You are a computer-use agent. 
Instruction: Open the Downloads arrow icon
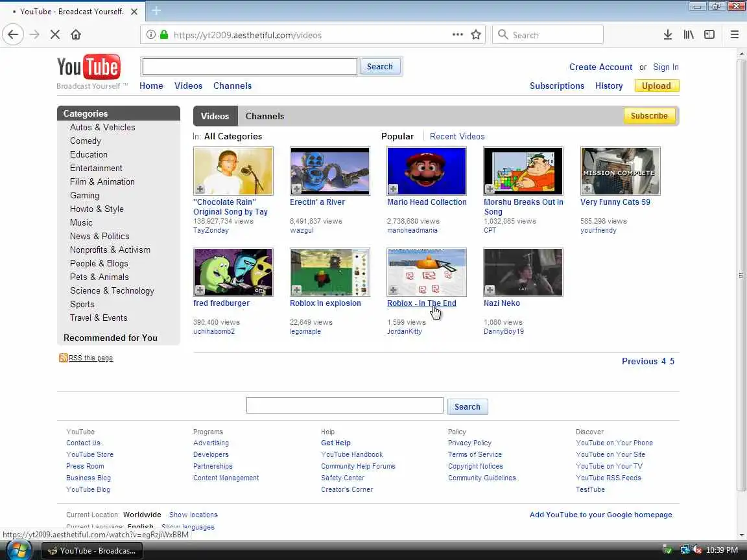pyautogui.click(x=667, y=34)
